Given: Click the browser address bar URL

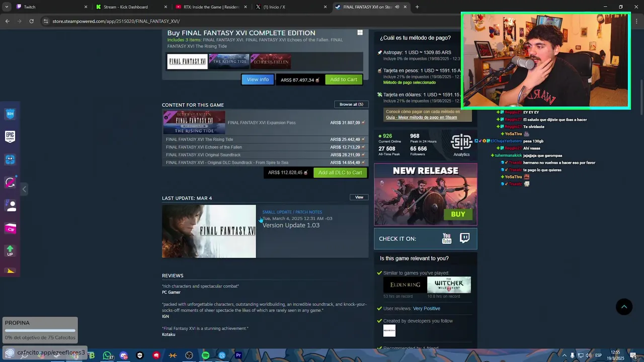Looking at the screenshot, I should (x=116, y=21).
